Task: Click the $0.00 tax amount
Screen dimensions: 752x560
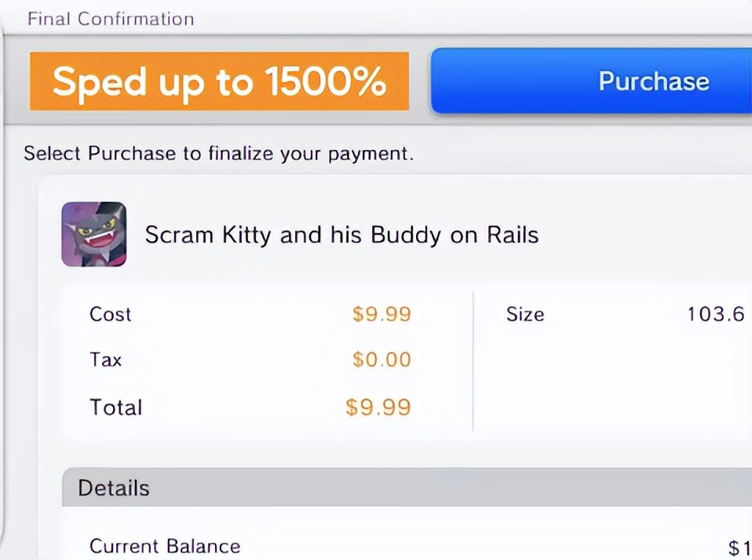Action: (381, 359)
